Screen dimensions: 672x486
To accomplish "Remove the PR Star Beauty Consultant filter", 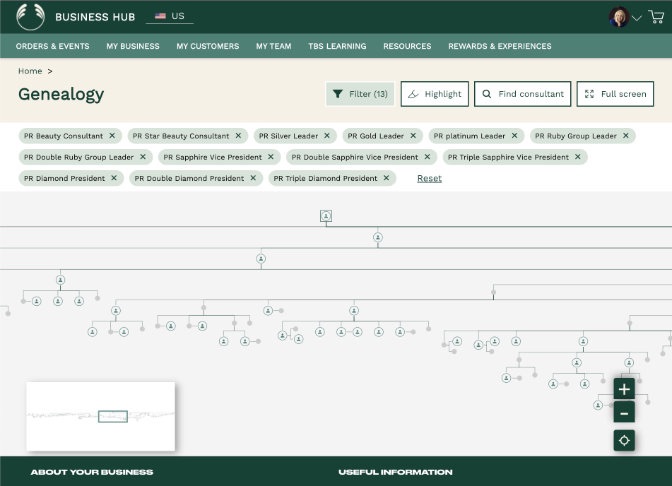I will point(238,135).
